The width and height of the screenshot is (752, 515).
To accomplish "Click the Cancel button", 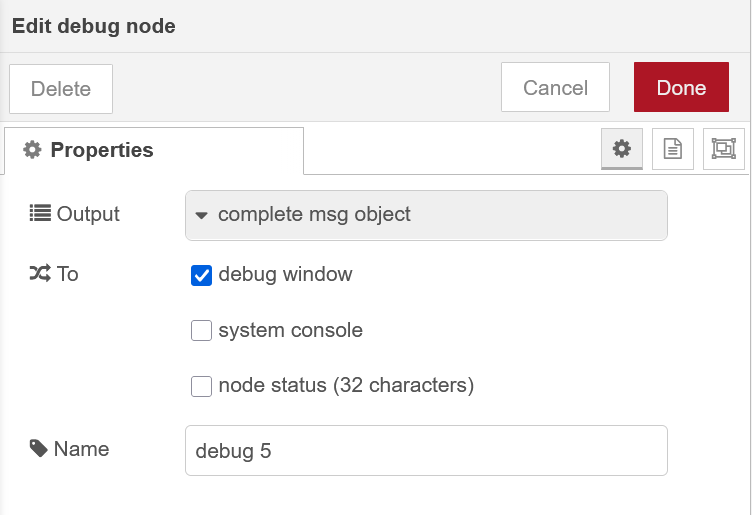I will 555,88.
